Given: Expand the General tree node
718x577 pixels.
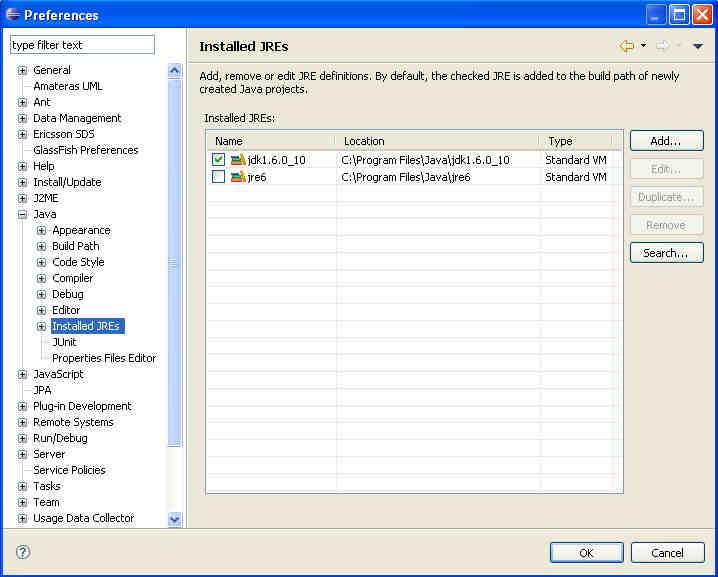Looking at the screenshot, I should 22,71.
